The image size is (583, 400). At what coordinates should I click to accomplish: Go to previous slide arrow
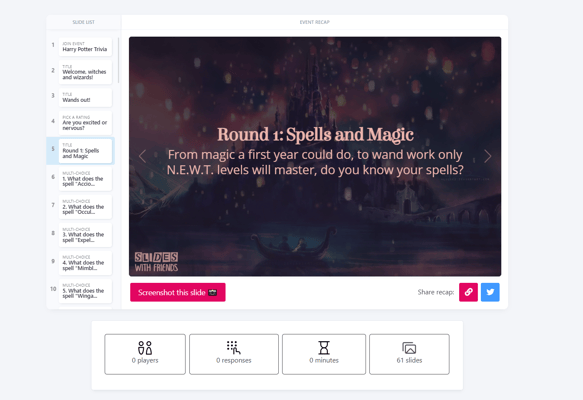[x=142, y=156]
